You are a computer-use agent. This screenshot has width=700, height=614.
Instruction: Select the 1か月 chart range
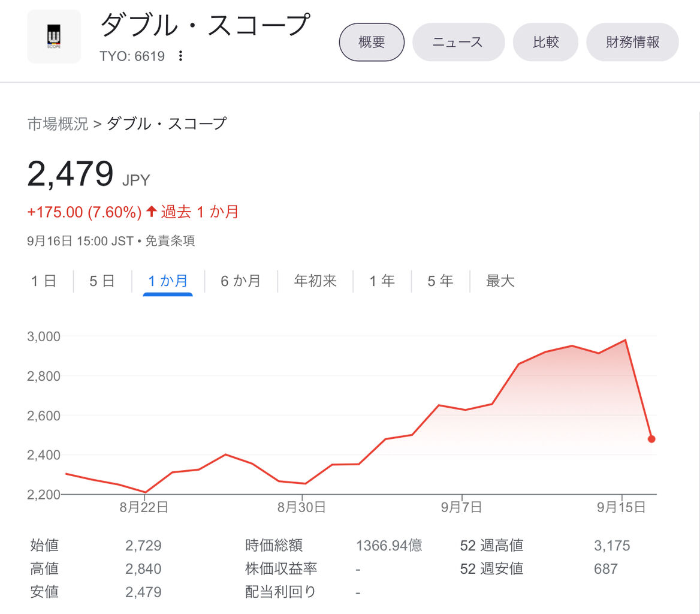tap(168, 281)
